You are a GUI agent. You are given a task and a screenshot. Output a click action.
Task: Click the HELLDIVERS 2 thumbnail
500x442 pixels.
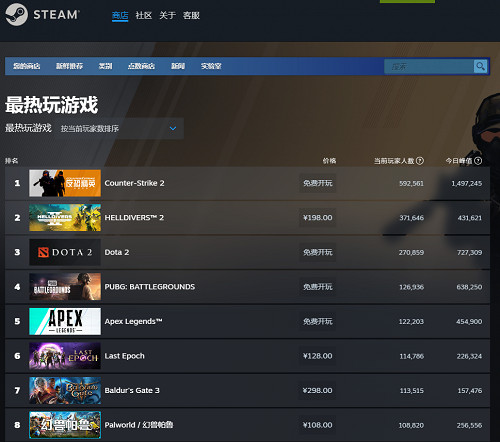(65, 218)
